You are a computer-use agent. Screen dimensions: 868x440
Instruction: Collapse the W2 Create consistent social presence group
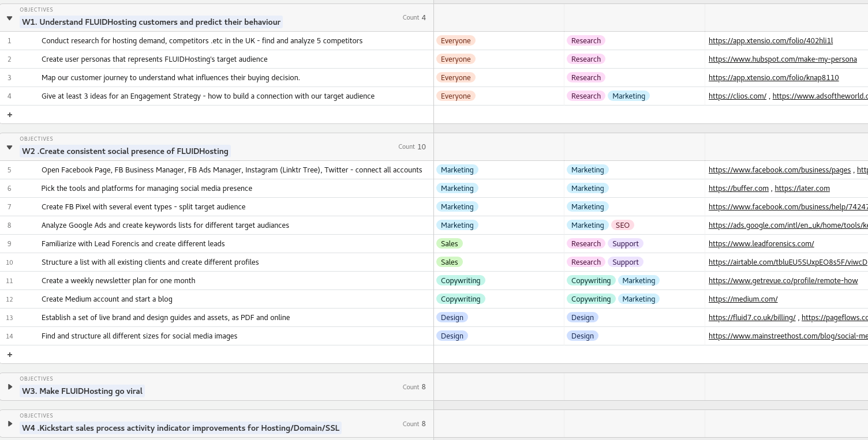tap(9, 147)
